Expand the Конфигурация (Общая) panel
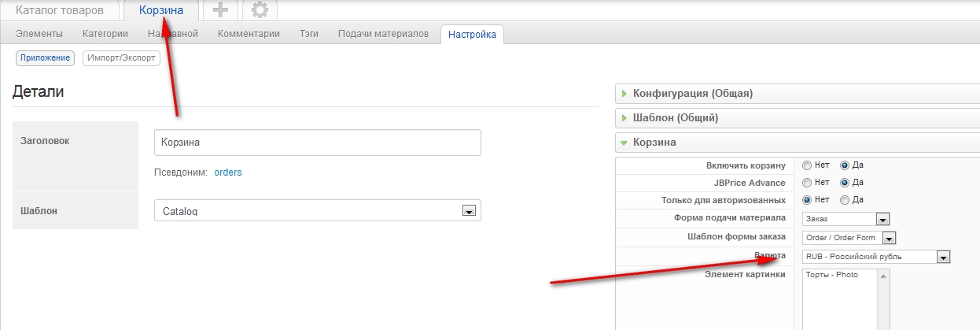This screenshot has height=330, width=980. [692, 94]
